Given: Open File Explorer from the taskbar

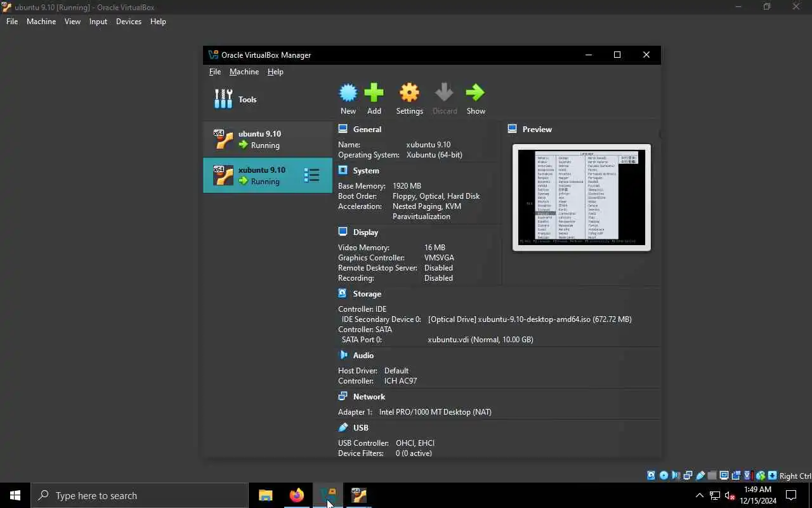Looking at the screenshot, I should (265, 495).
